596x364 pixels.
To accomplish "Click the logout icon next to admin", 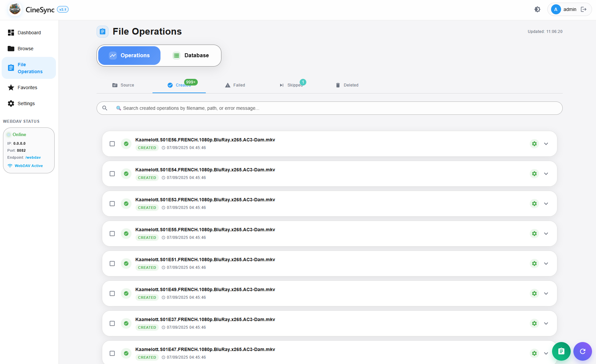I will (x=583, y=9).
